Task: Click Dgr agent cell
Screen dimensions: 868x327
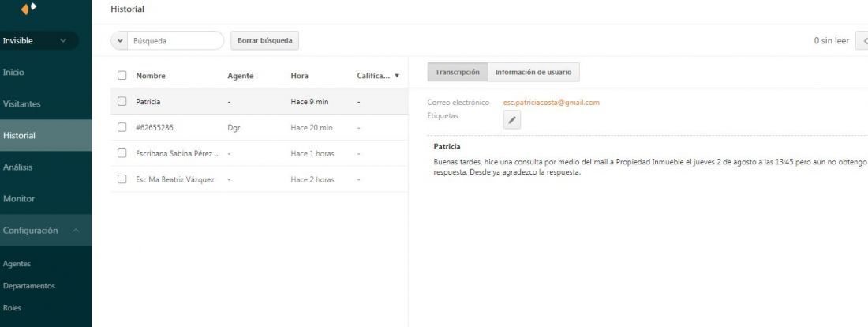Action: tap(234, 128)
